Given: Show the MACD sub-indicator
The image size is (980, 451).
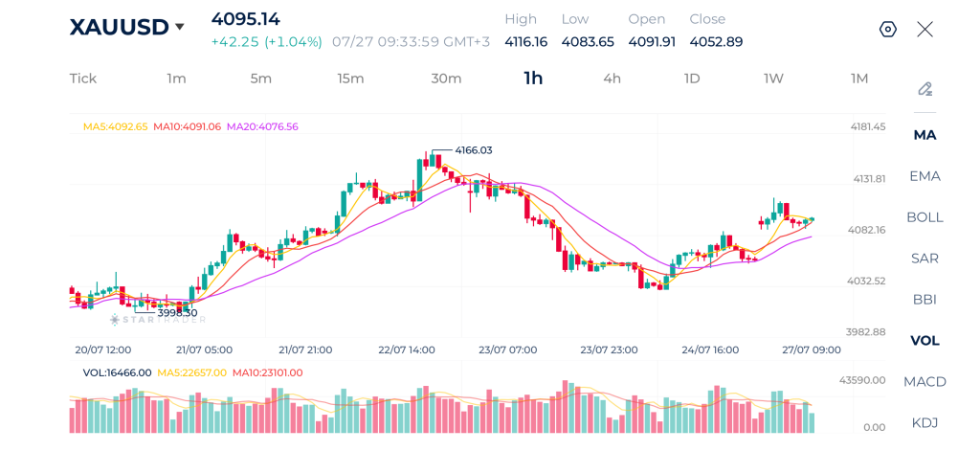Looking at the screenshot, I should pyautogui.click(x=925, y=381).
